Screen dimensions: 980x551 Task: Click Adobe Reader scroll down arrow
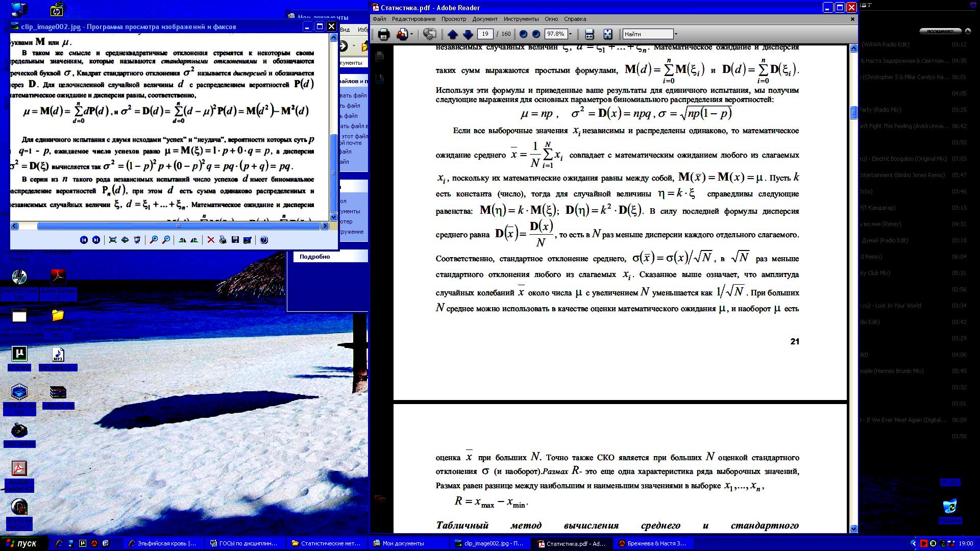(853, 529)
